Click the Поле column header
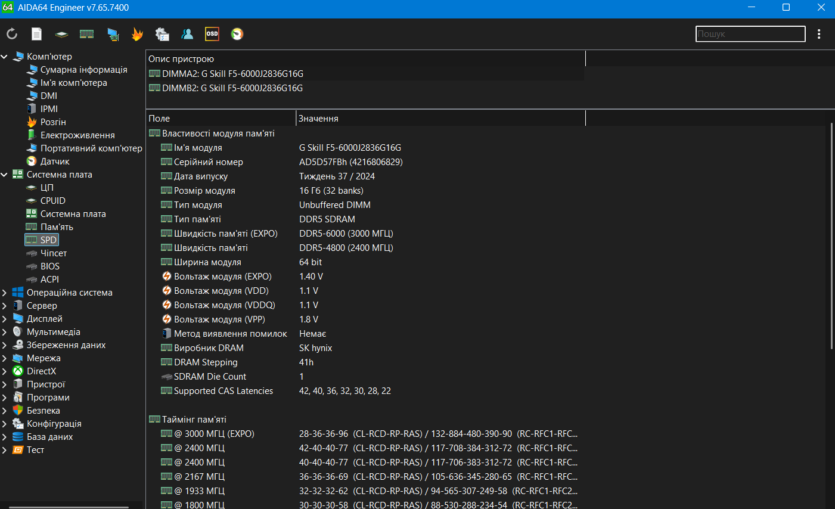Screen dimensions: 835x509 (x=220, y=118)
